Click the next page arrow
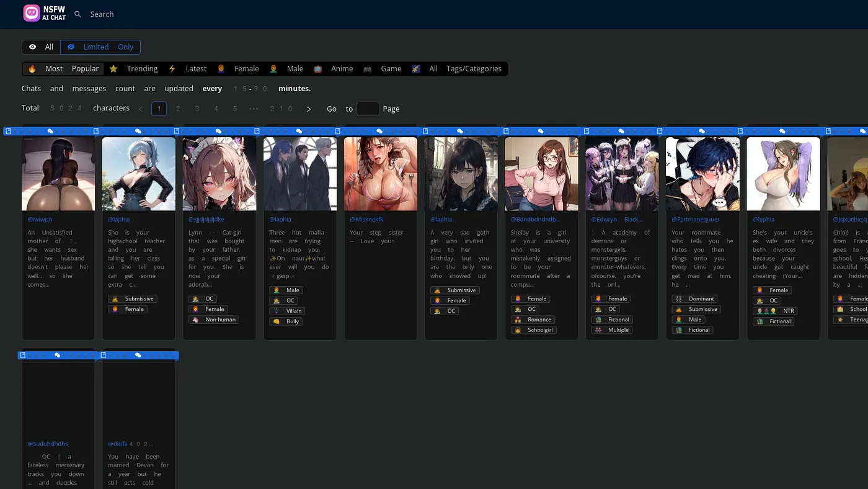The image size is (868, 489). coord(309,109)
